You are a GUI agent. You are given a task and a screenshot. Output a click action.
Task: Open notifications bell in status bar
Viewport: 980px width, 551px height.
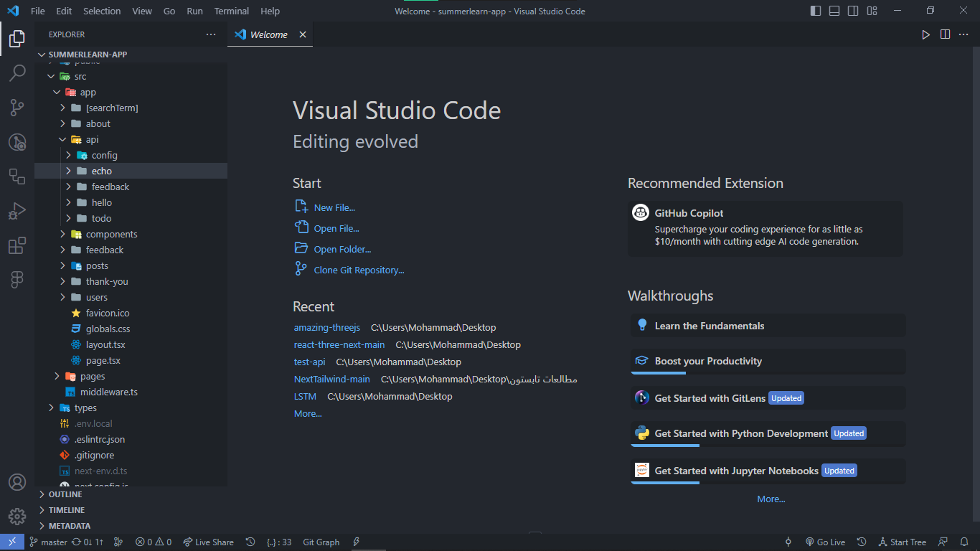[965, 542]
